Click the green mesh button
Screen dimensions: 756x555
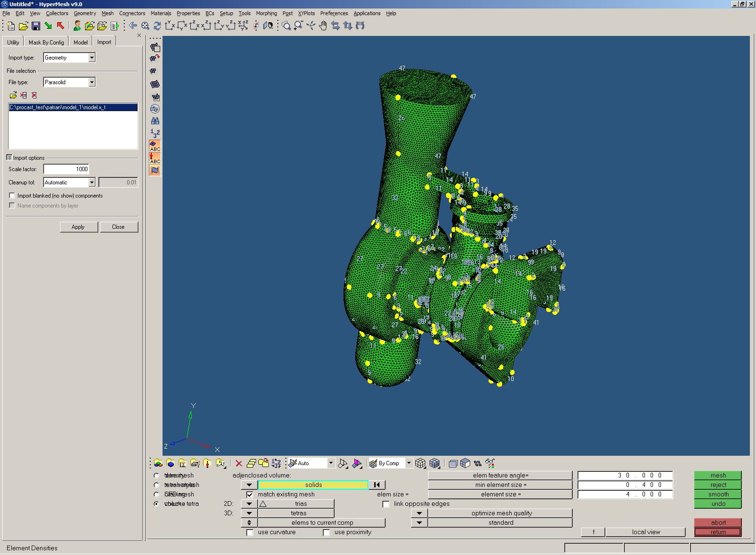click(718, 476)
